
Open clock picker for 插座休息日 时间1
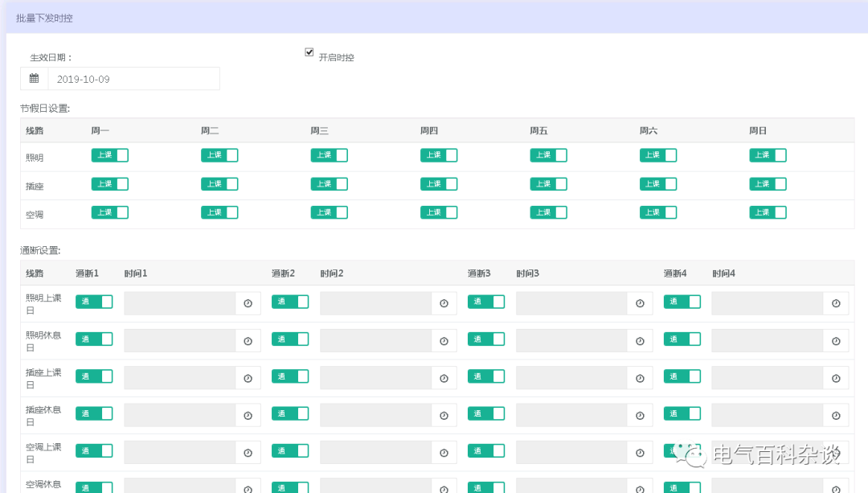tap(248, 416)
